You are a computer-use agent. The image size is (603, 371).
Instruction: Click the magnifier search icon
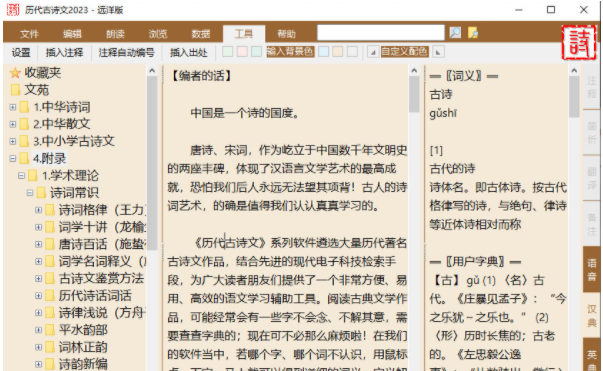tap(455, 33)
